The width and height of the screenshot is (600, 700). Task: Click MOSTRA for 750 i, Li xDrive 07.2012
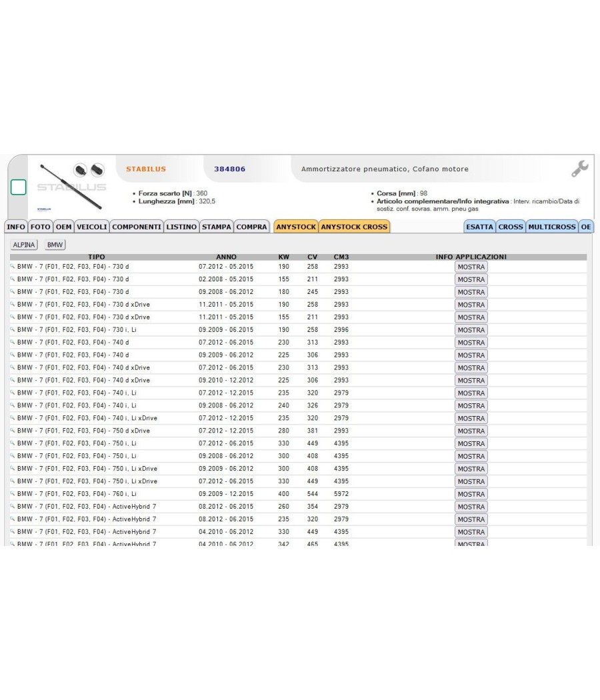pos(471,482)
